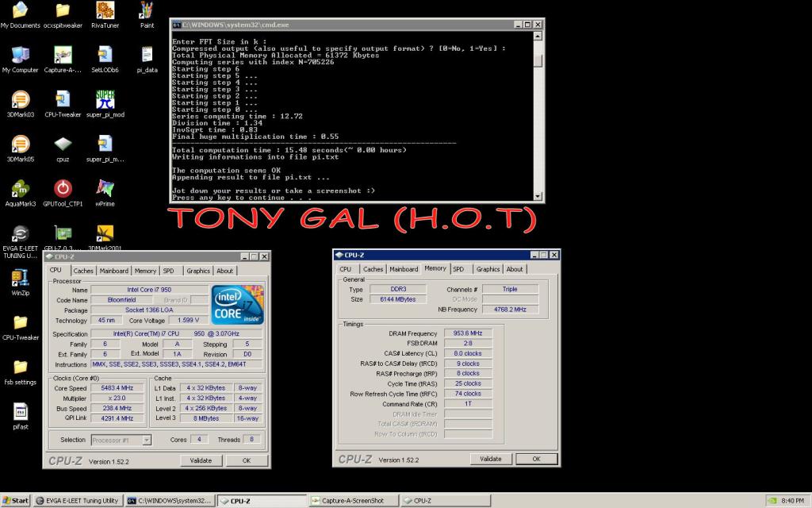The height and width of the screenshot is (508, 812).
Task: Click the Bus Speed 238.4 MHz value
Action: pyautogui.click(x=117, y=408)
